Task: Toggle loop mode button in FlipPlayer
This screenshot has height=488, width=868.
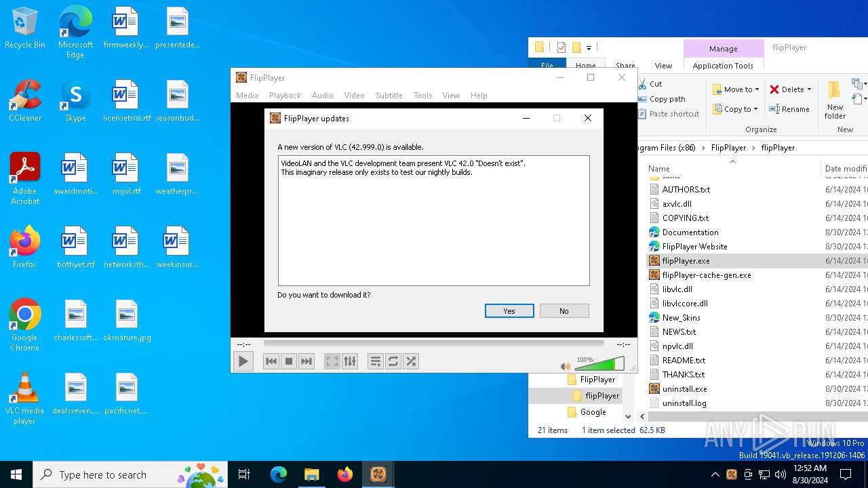Action: point(393,361)
